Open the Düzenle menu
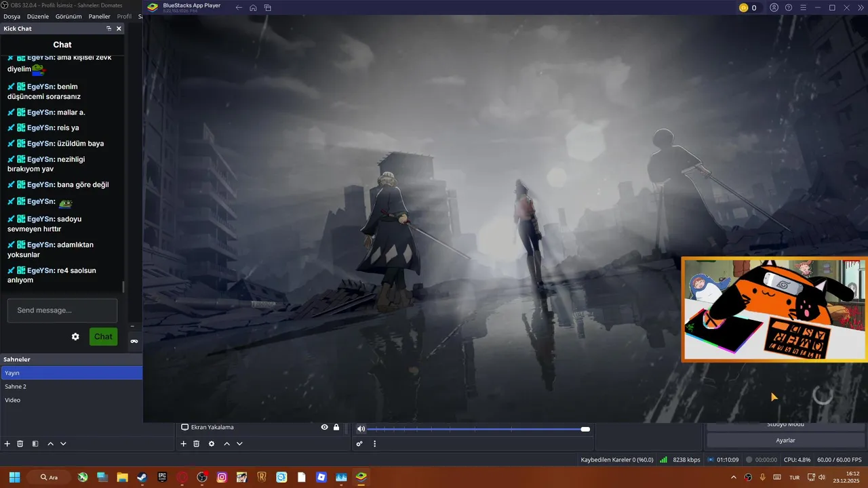This screenshot has width=868, height=488. (x=38, y=16)
